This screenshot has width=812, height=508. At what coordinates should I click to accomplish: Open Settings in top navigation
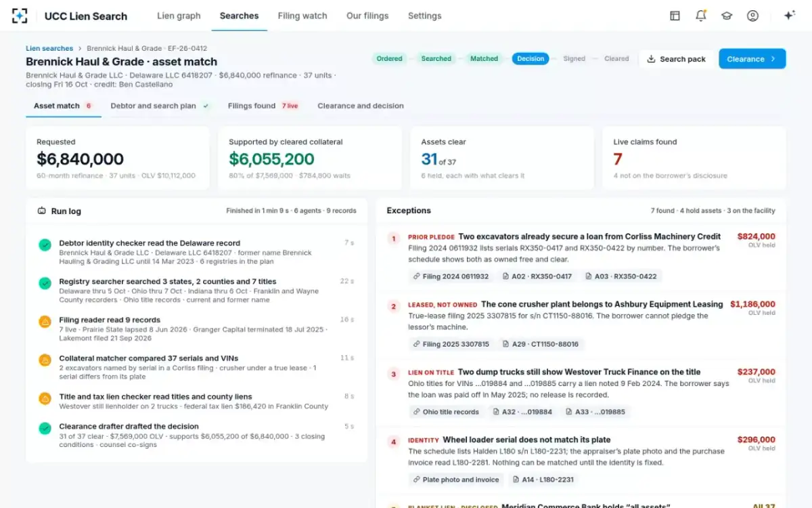pyautogui.click(x=424, y=16)
